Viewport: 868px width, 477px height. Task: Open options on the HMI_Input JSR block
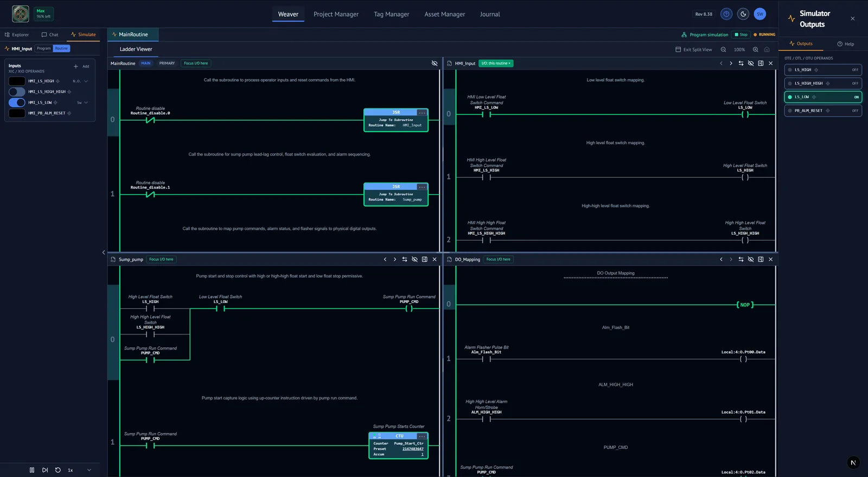point(422,113)
